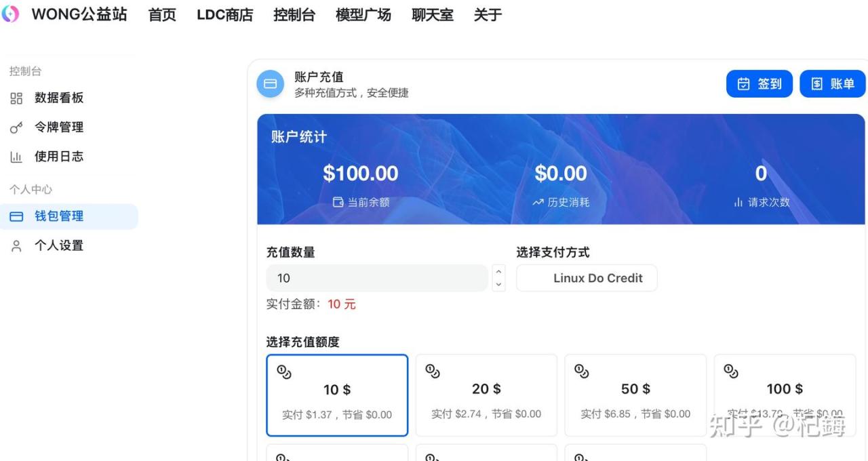This screenshot has width=868, height=461.
Task: Open 个人设置 personal settings
Action: tap(59, 245)
